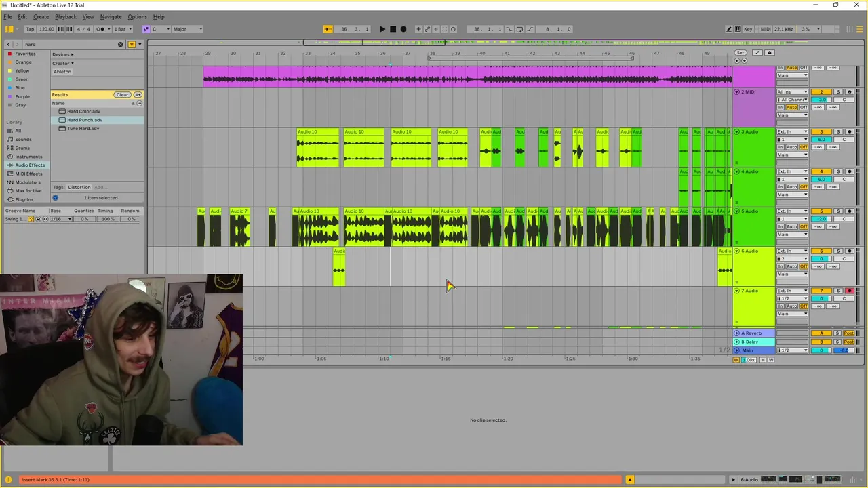Select the Orange collection tag
Image resolution: width=868 pixels, height=488 pixels.
point(23,62)
